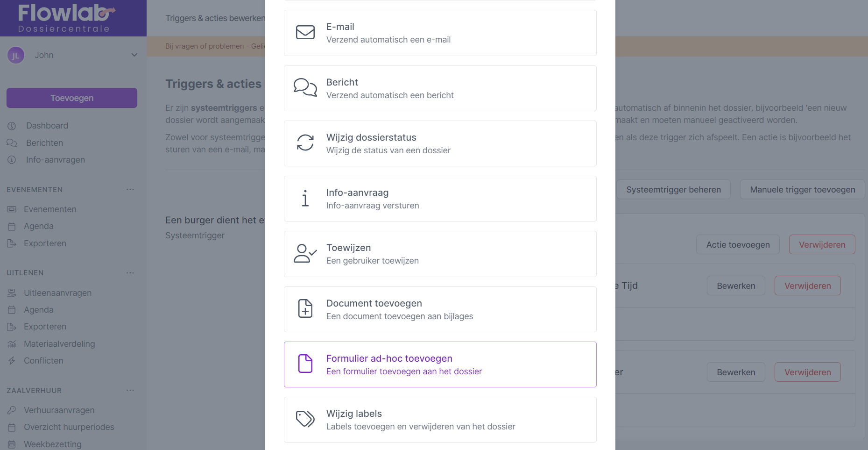Go to Dashboard in sidebar
The height and width of the screenshot is (450, 868).
point(47,126)
